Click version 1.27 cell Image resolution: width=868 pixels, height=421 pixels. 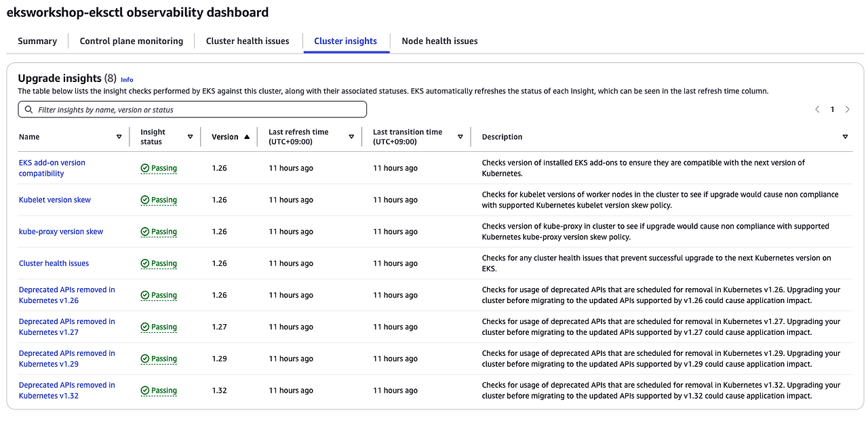point(219,327)
